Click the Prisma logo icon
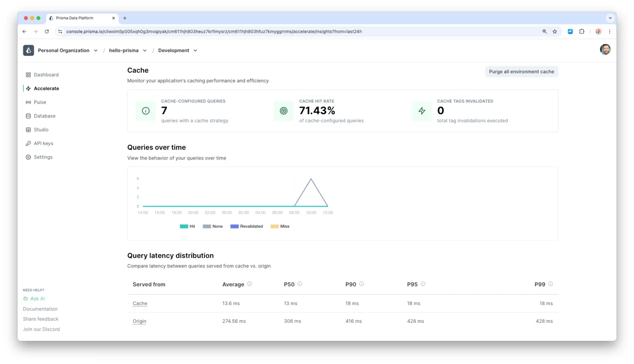The width and height of the screenshot is (634, 364). point(29,51)
